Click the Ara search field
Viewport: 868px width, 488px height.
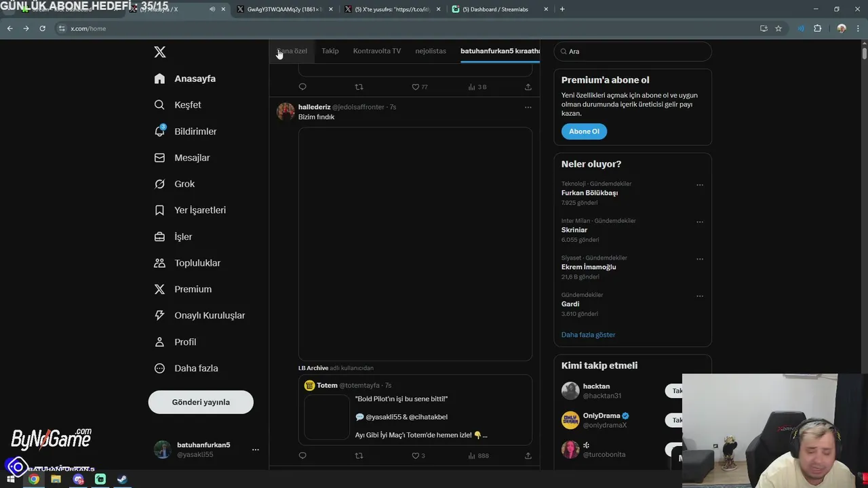pos(633,52)
